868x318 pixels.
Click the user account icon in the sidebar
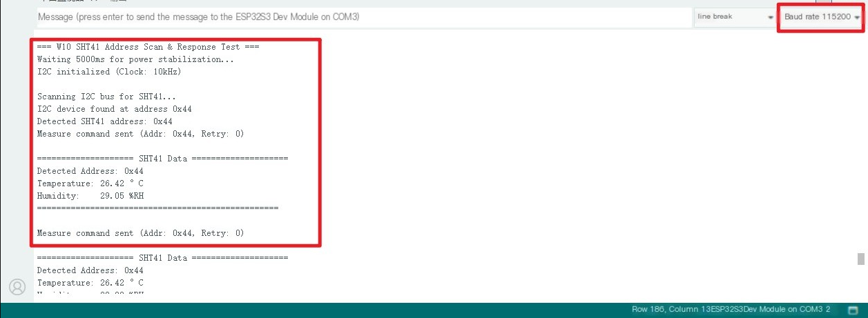tap(17, 286)
